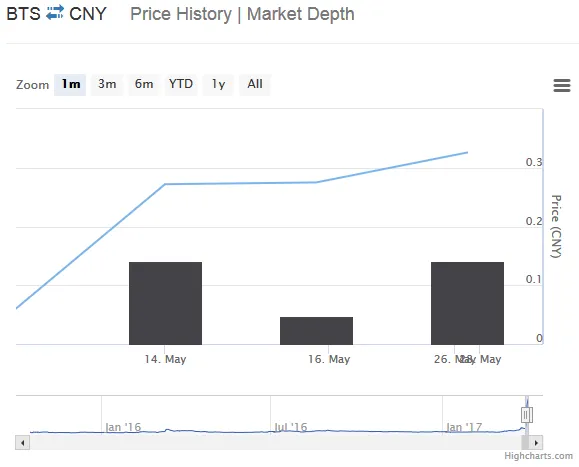Select the 3m zoom range
The width and height of the screenshot is (579, 467).
click(x=107, y=85)
